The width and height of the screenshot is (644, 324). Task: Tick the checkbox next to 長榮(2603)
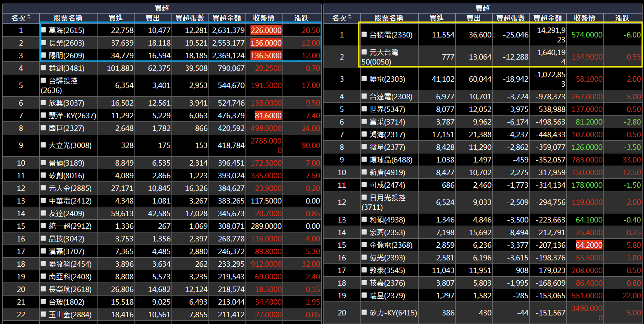tap(44, 43)
